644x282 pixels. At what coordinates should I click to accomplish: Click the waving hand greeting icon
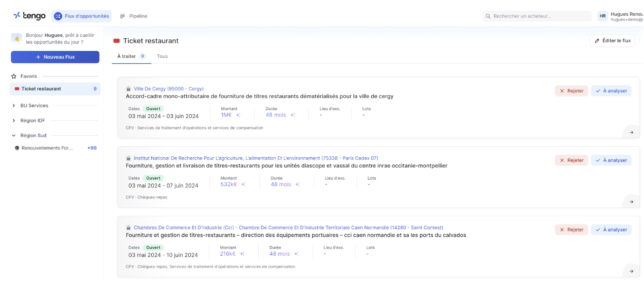(x=17, y=39)
